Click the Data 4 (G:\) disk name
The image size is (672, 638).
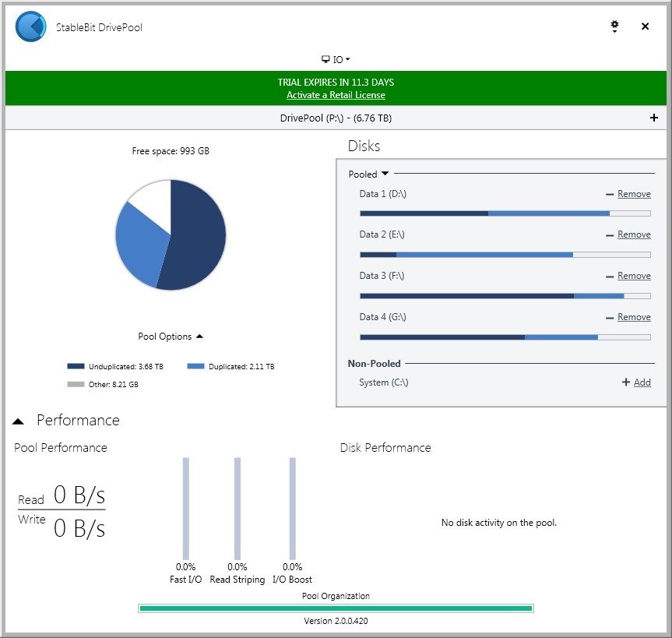[x=382, y=317]
